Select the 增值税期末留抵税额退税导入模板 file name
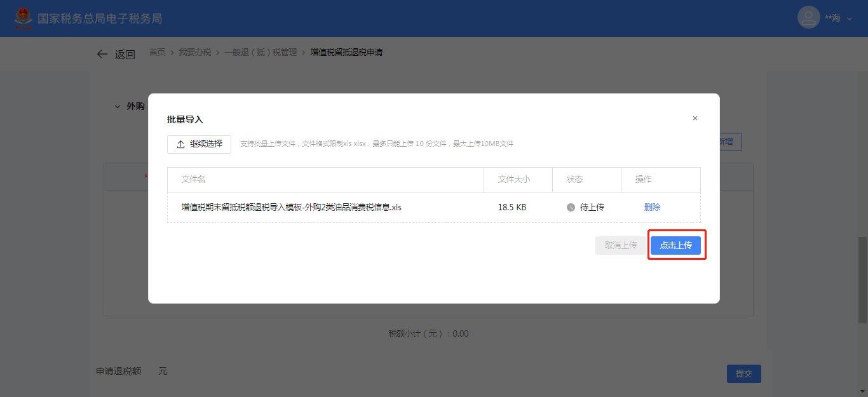 [291, 207]
